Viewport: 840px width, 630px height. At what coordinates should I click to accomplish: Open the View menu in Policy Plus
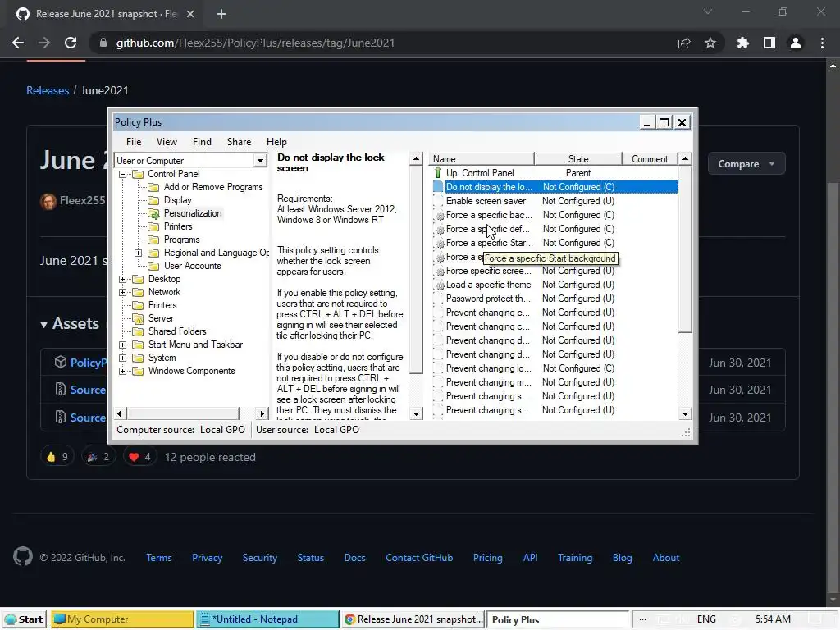[167, 142]
